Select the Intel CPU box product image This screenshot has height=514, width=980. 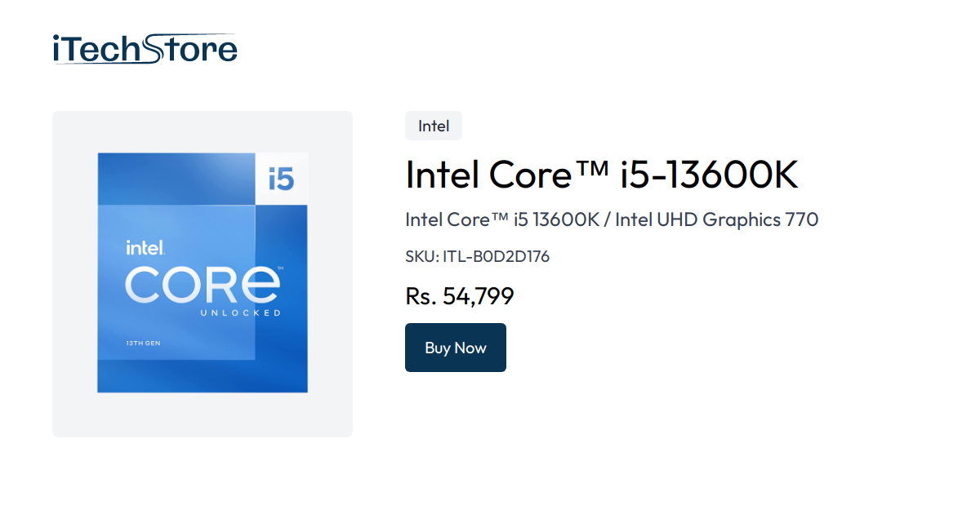coord(202,273)
